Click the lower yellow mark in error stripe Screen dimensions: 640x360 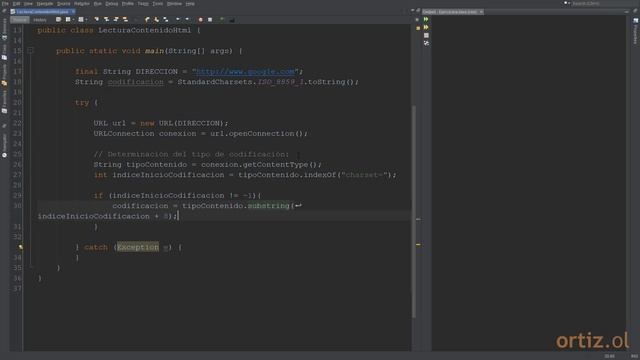418,245
